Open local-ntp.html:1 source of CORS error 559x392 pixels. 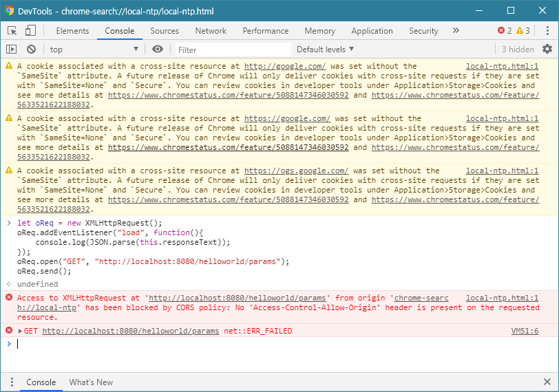pos(502,298)
